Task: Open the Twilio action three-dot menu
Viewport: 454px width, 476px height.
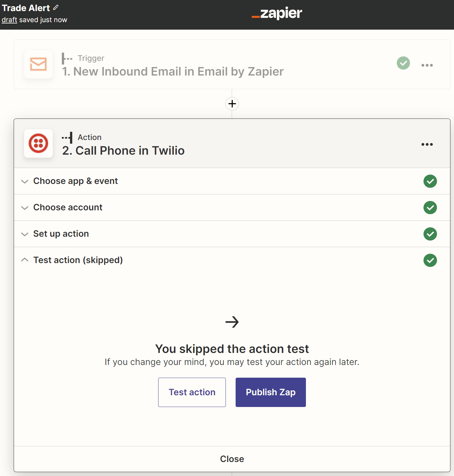Action: [x=427, y=144]
